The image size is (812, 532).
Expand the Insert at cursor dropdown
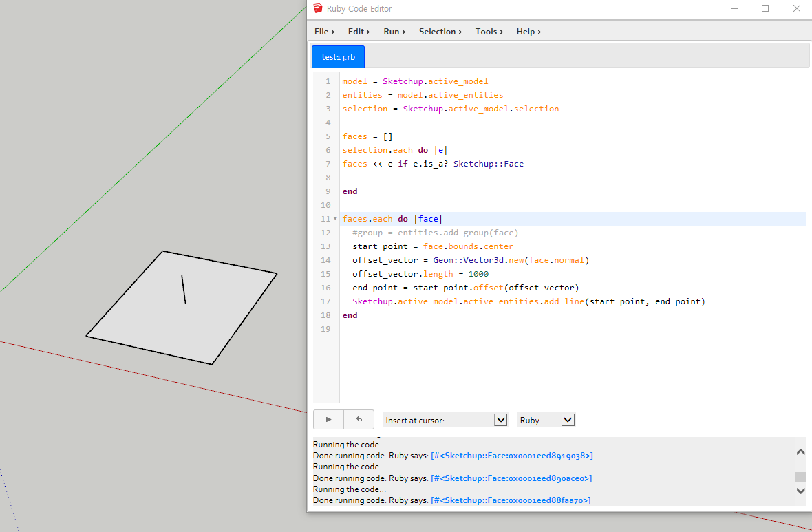(x=500, y=420)
